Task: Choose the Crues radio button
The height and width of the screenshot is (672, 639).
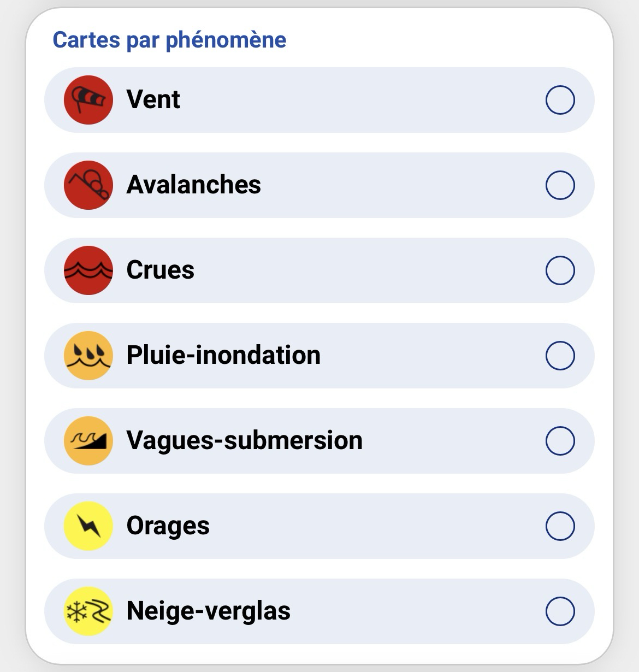Action: point(560,270)
